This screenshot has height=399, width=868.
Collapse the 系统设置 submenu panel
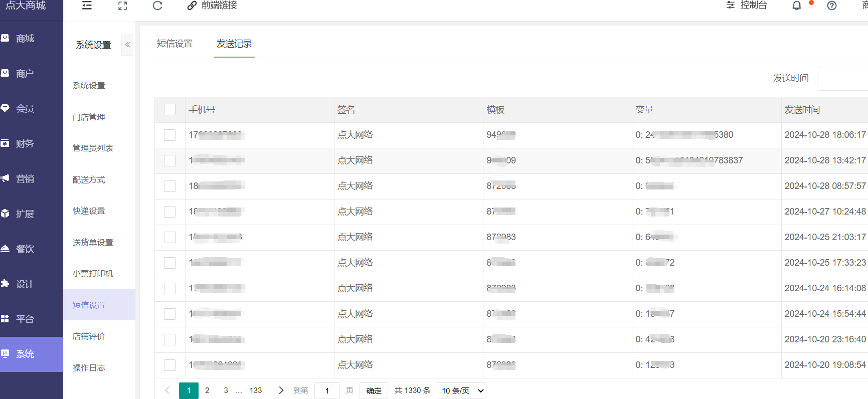click(x=128, y=45)
